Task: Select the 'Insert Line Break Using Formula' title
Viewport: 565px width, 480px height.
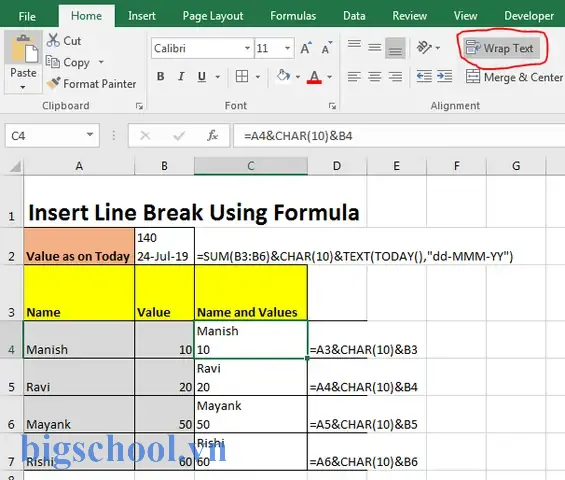Action: (194, 212)
